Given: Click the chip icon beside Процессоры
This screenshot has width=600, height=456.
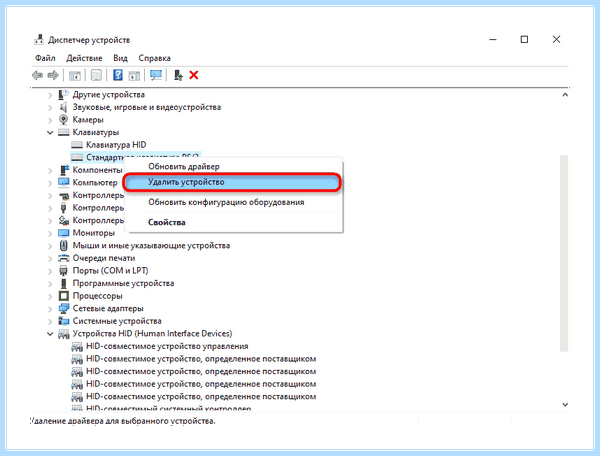Looking at the screenshot, I should tap(64, 296).
